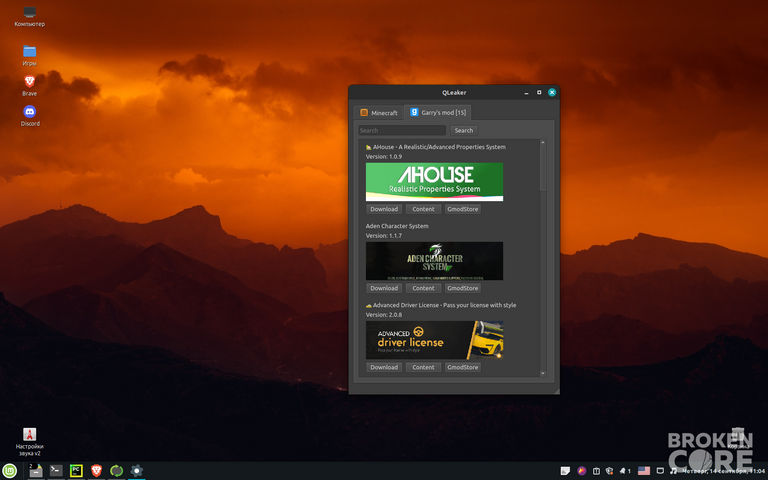768x480 pixels.
Task: Select the Discord desktop shortcut
Action: pos(30,116)
